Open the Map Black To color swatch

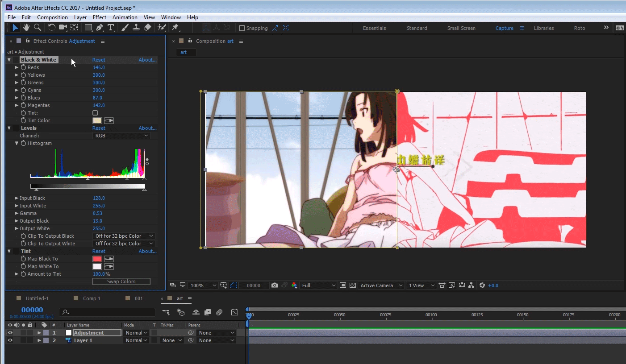97,259
